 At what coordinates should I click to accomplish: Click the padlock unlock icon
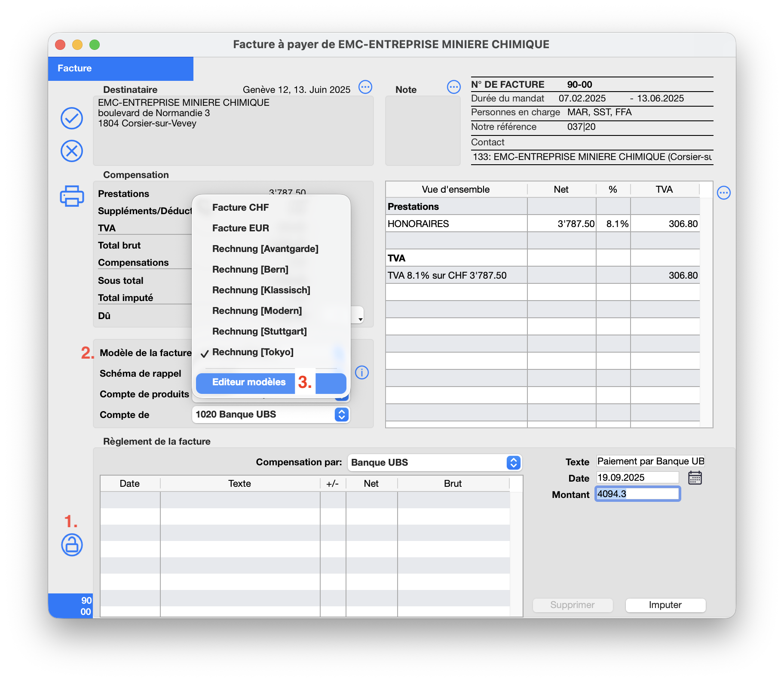pos(72,545)
